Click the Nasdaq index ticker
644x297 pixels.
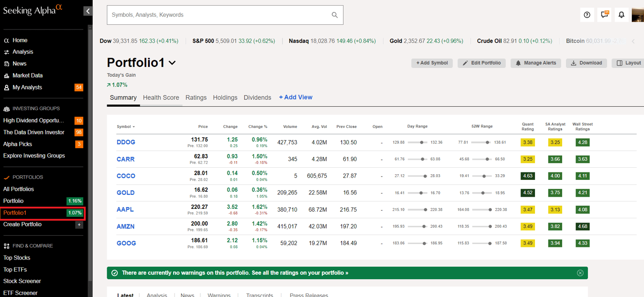pyautogui.click(x=332, y=41)
